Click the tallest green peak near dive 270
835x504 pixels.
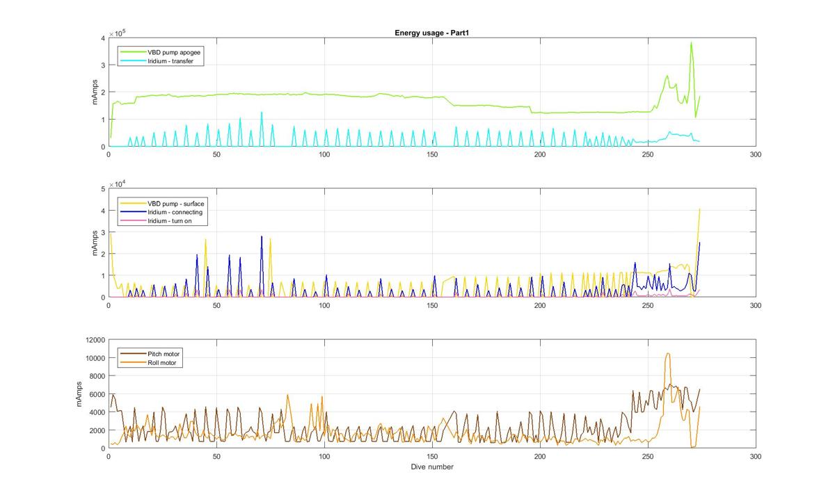coord(691,43)
